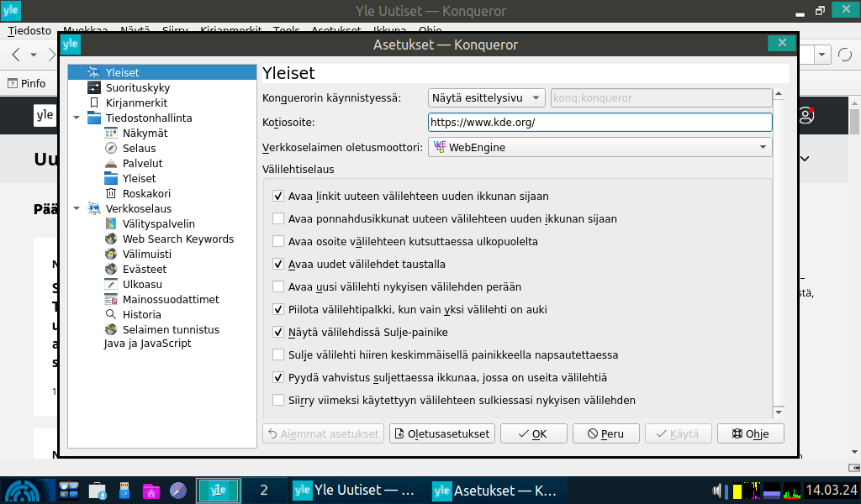Enable Siirry viimeksi käytettyyn välilehteen

(x=278, y=401)
